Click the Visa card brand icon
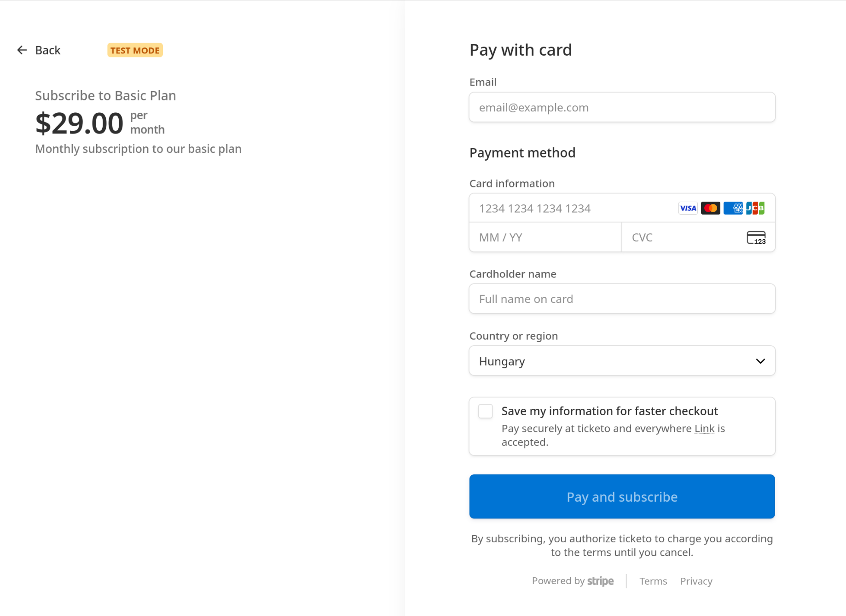 tap(687, 208)
